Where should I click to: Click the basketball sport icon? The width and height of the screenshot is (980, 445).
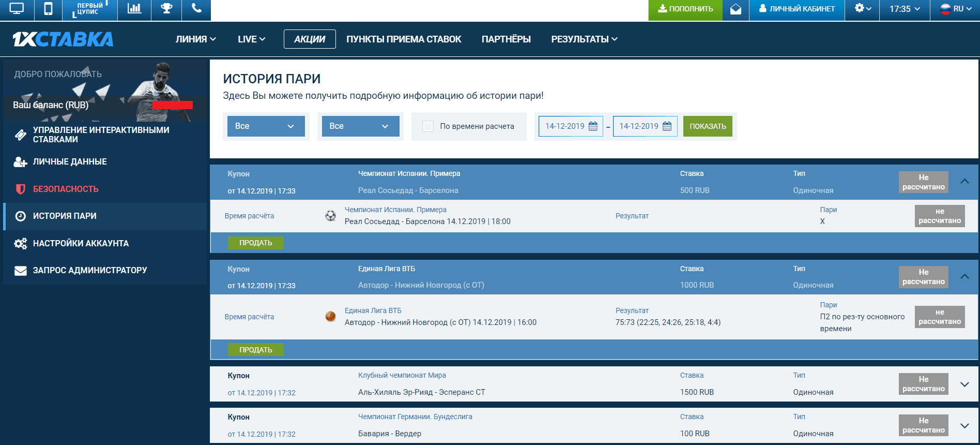330,316
